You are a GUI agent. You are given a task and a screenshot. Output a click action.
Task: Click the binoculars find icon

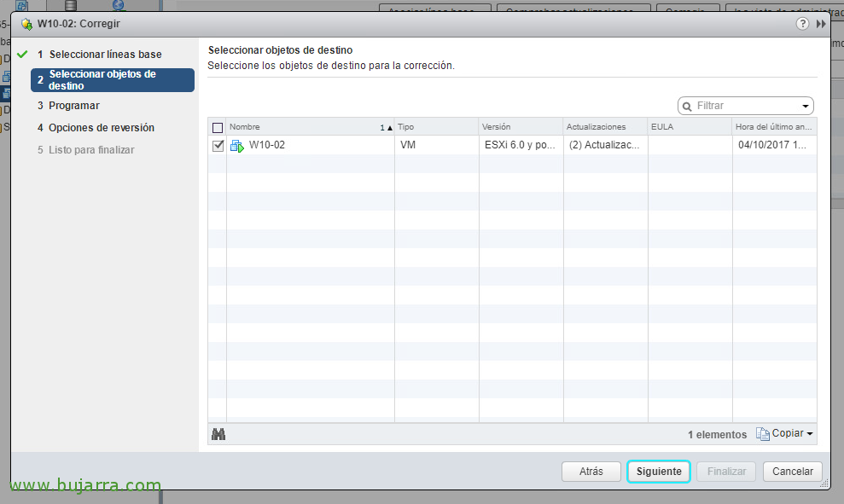pos(218,434)
